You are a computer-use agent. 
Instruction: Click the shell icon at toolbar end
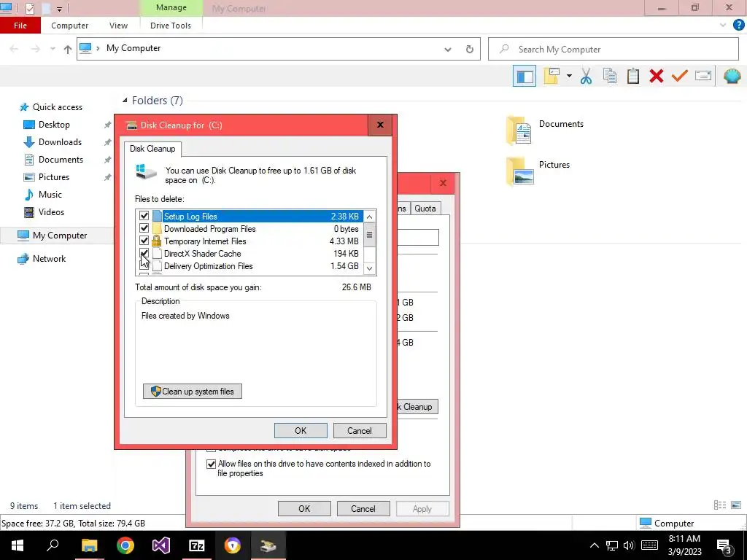pos(732,76)
